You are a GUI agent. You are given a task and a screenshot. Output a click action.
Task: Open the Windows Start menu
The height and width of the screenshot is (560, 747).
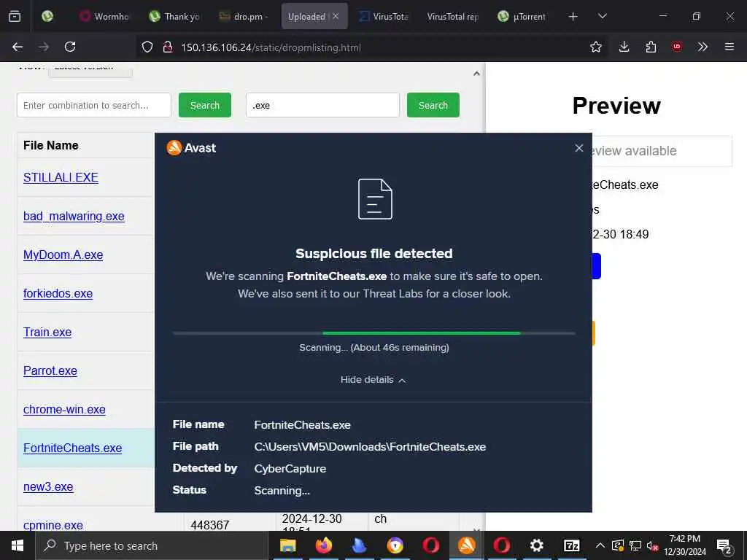click(18, 545)
